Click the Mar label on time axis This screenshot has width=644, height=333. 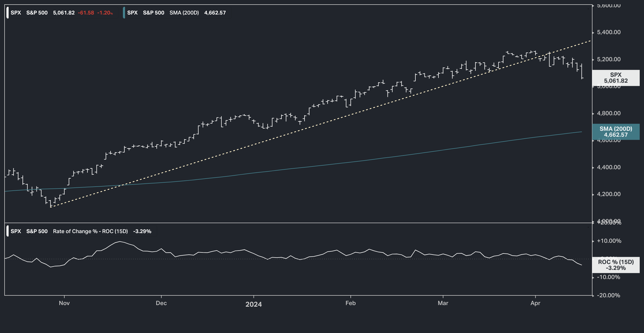pyautogui.click(x=443, y=303)
